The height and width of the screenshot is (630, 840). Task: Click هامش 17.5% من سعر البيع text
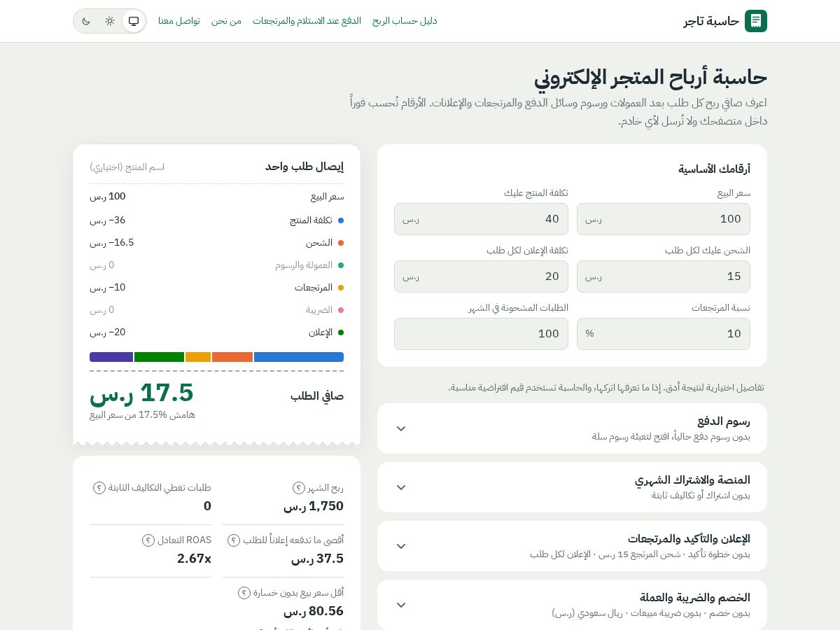point(142,414)
